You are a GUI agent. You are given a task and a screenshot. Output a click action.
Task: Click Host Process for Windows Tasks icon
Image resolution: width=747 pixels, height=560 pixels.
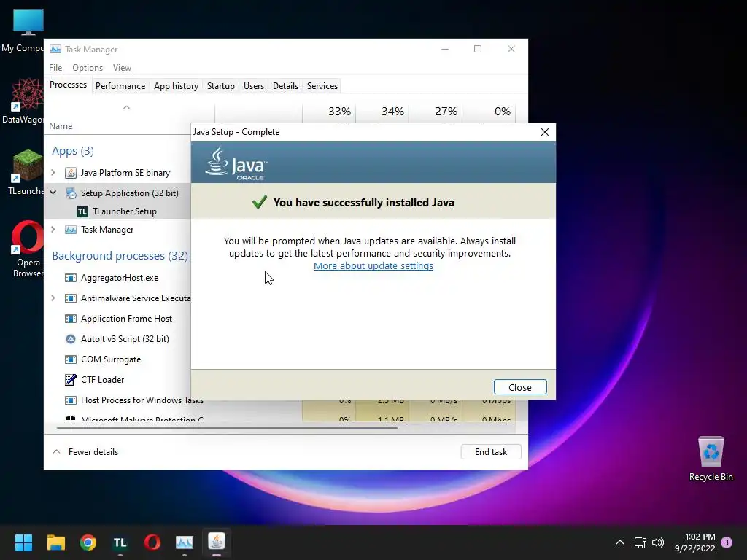71,400
